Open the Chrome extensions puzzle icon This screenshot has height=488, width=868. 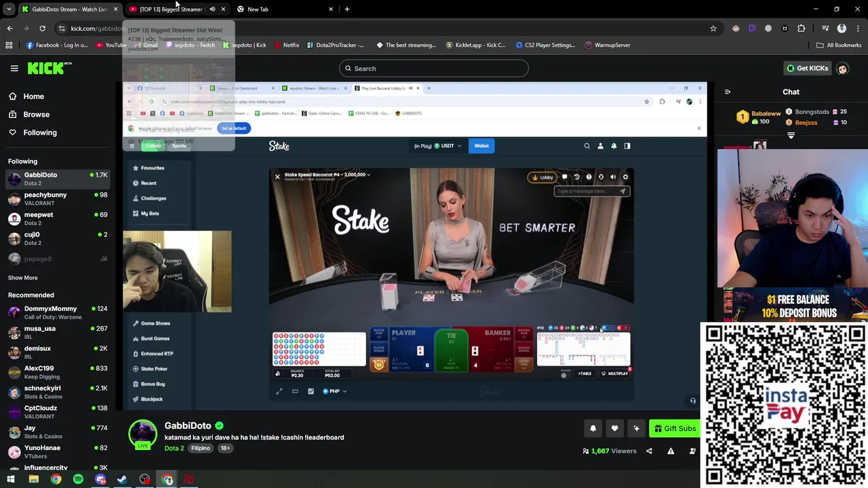click(802, 28)
